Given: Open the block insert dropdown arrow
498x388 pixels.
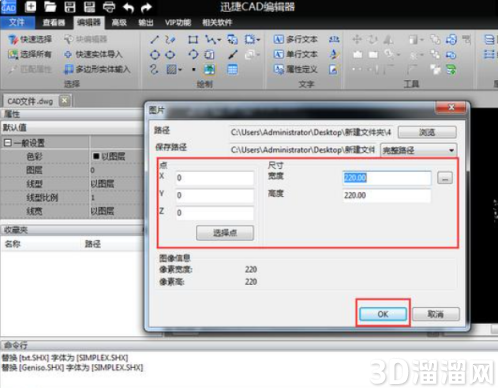Looking at the screenshot, I should pos(258,40).
